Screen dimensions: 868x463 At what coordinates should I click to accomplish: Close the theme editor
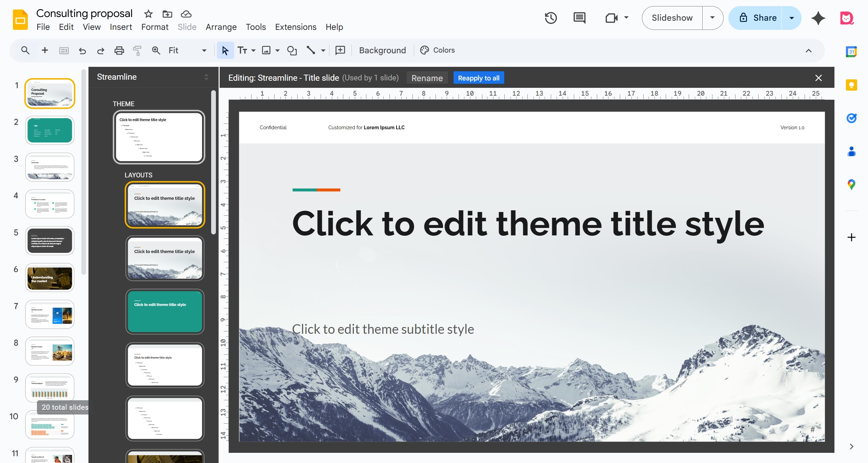point(818,78)
